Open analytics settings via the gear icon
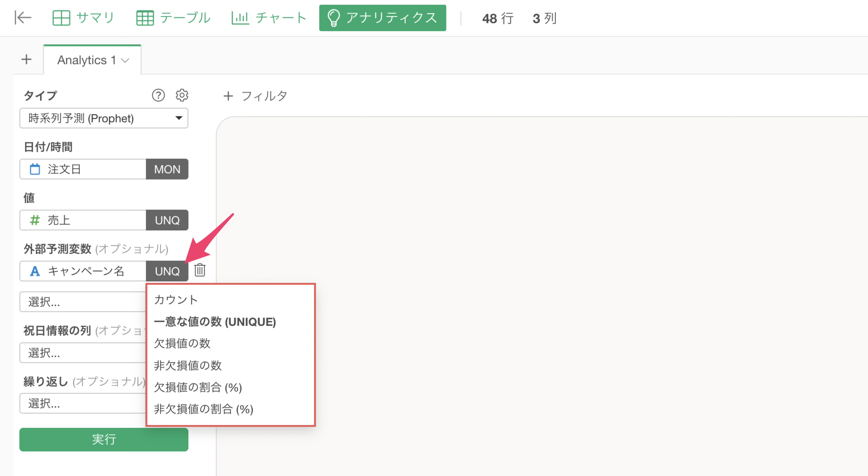Viewport: 868px width, 476px height. coord(182,95)
